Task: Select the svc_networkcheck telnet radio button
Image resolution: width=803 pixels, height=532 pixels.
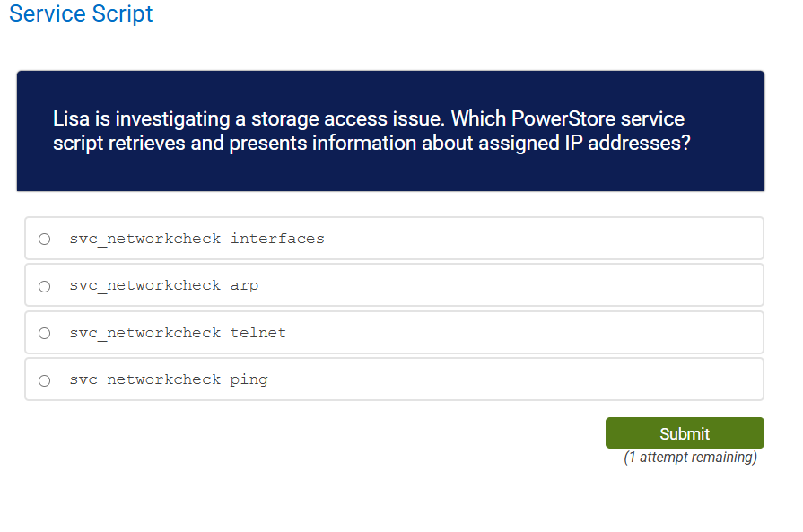Action: [44, 332]
